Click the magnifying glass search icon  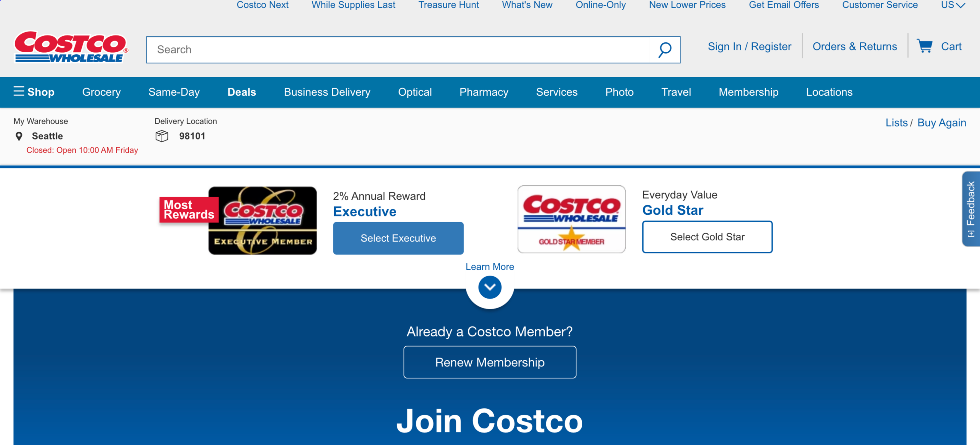click(665, 50)
